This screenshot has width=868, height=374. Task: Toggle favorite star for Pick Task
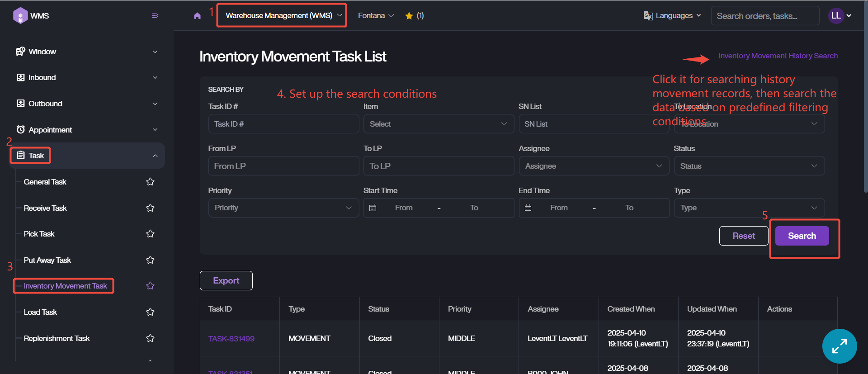click(x=151, y=234)
